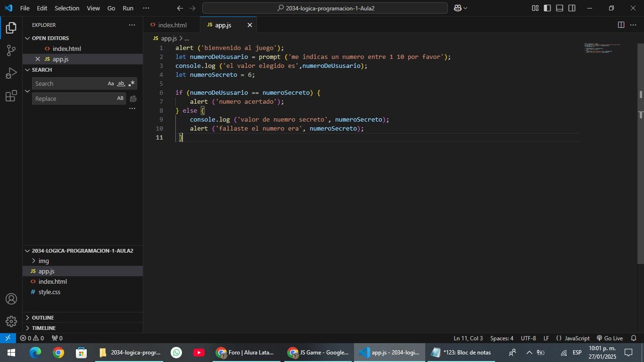Close the app.js editor tab
Viewport: 644px width, 362px height.
[250, 25]
